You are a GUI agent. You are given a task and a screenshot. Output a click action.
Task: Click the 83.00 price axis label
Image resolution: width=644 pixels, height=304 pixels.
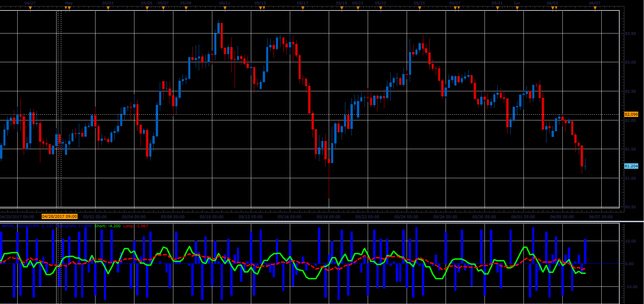pos(630,62)
